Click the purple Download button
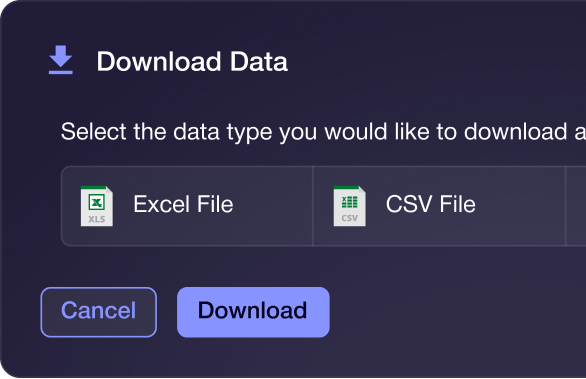This screenshot has width=586, height=379. tap(253, 312)
